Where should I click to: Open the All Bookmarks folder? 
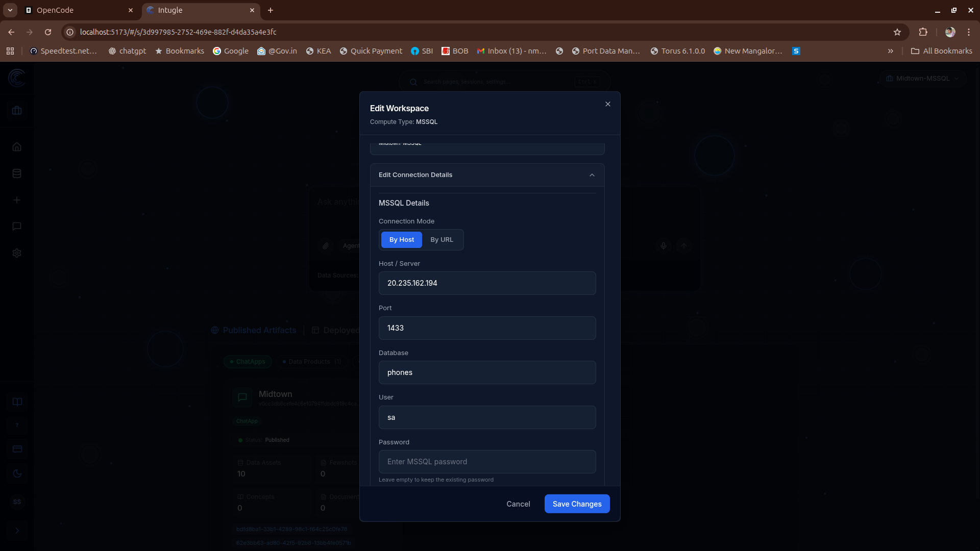coord(942,51)
